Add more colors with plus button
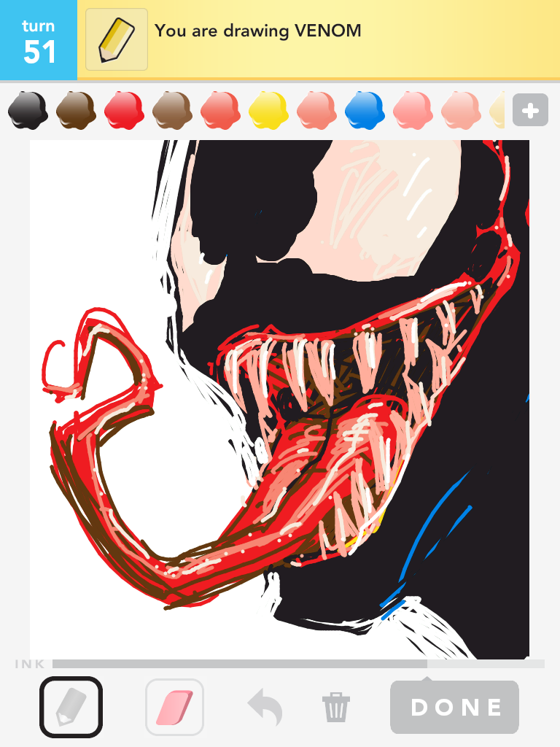This screenshot has width=560, height=747. 531,111
